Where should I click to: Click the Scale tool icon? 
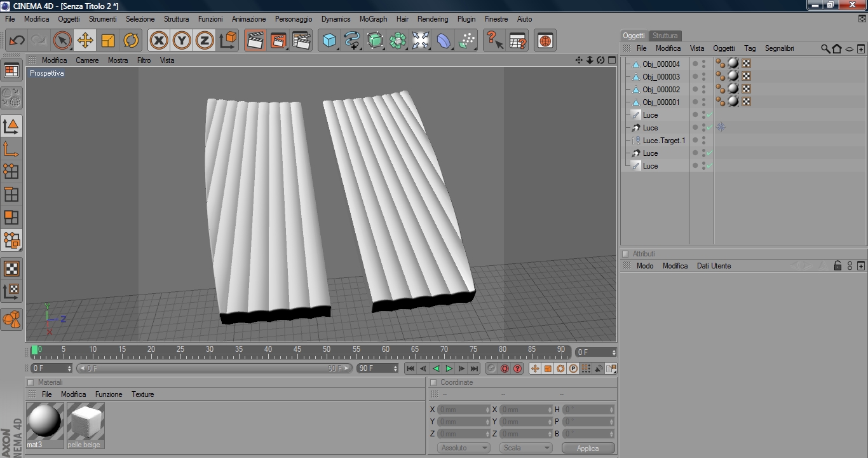[108, 41]
